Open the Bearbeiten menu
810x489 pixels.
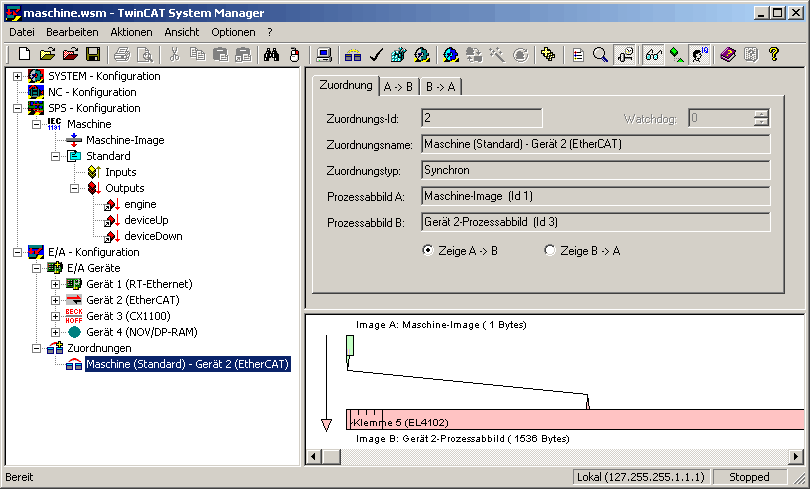(72, 32)
